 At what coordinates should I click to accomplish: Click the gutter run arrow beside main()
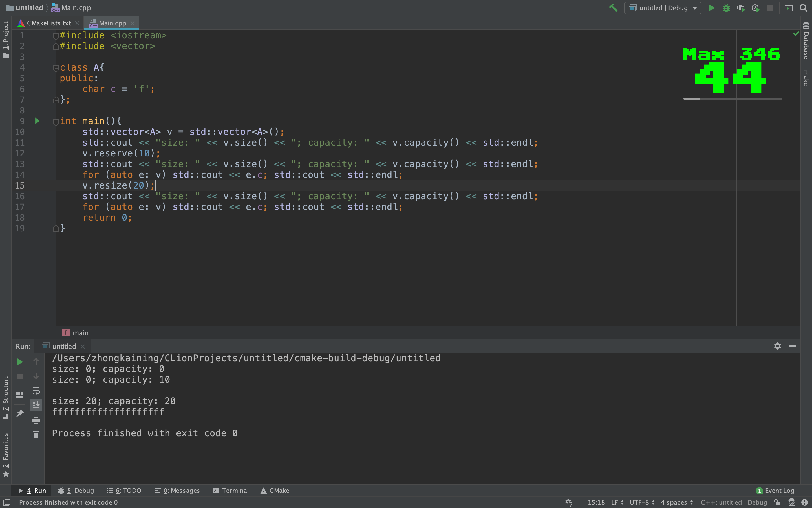[37, 121]
